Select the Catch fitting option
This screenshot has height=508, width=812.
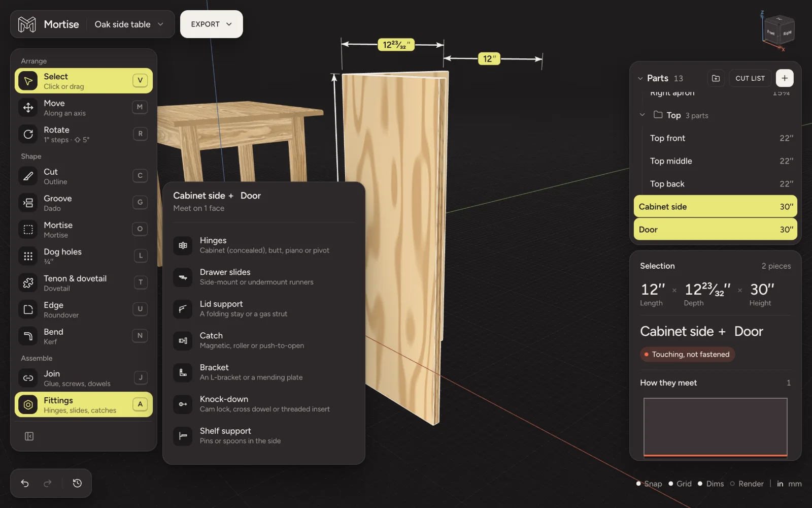(264, 340)
